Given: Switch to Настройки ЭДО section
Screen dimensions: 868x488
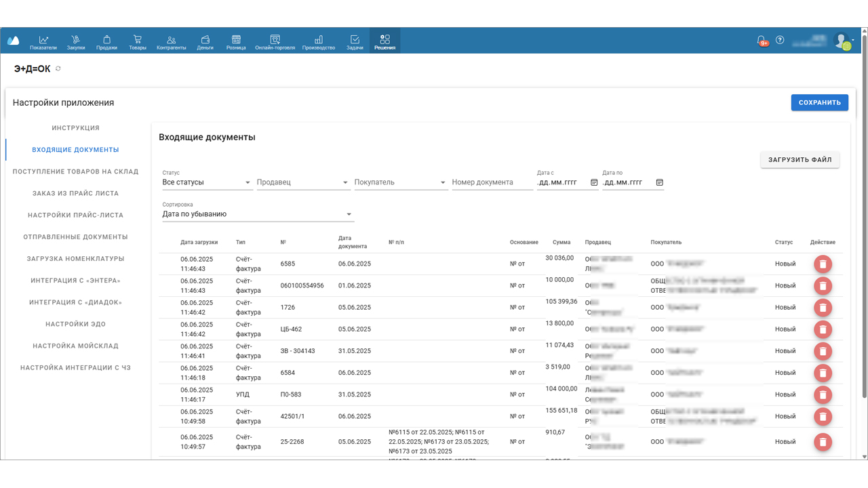Looking at the screenshot, I should (x=75, y=324).
